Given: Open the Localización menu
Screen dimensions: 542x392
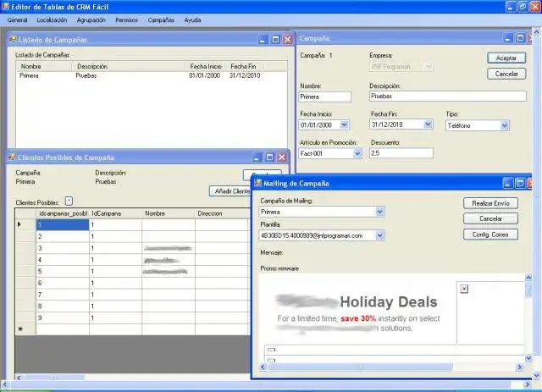Looking at the screenshot, I should [52, 20].
